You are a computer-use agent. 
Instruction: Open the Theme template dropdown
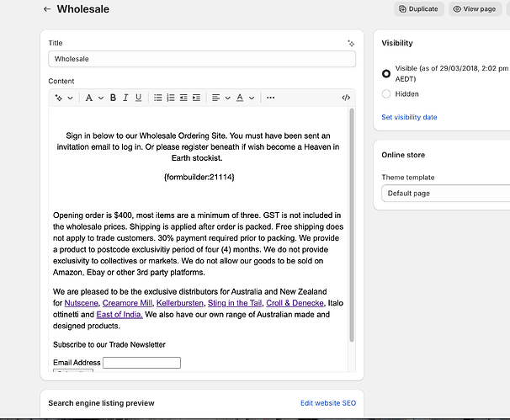pos(445,194)
